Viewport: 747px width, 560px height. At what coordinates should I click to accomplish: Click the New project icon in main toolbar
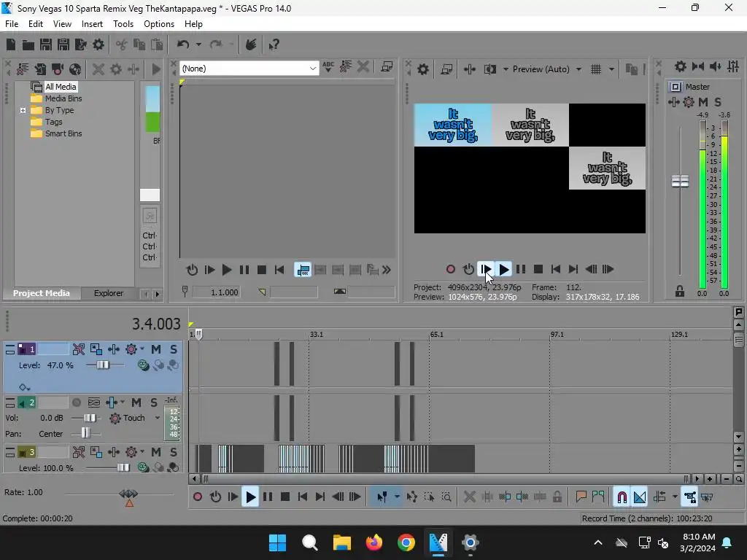11,44
